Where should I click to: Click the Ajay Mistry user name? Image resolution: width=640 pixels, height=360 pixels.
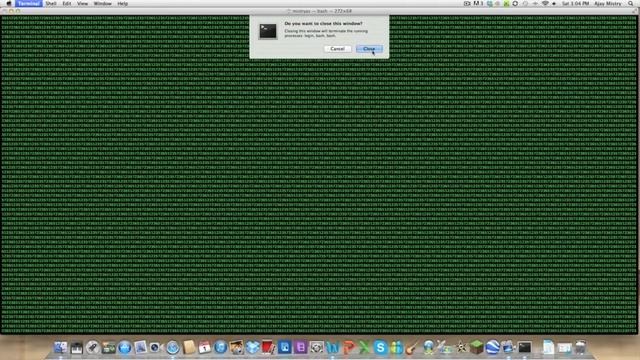click(608, 3)
